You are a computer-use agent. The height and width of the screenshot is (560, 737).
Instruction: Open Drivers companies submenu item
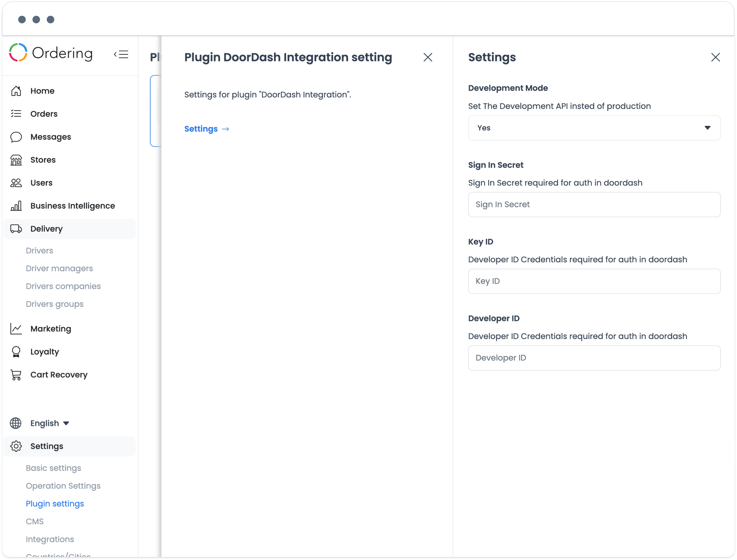pyautogui.click(x=63, y=286)
